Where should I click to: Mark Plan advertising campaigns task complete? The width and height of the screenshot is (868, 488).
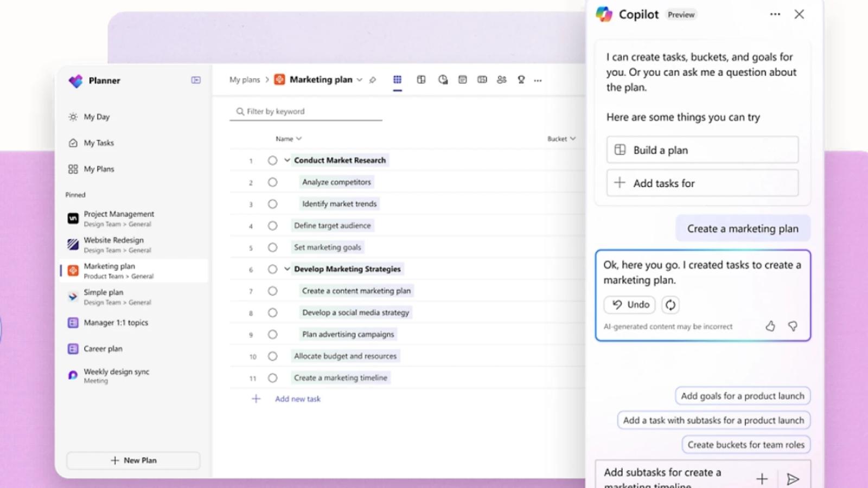[272, 335]
